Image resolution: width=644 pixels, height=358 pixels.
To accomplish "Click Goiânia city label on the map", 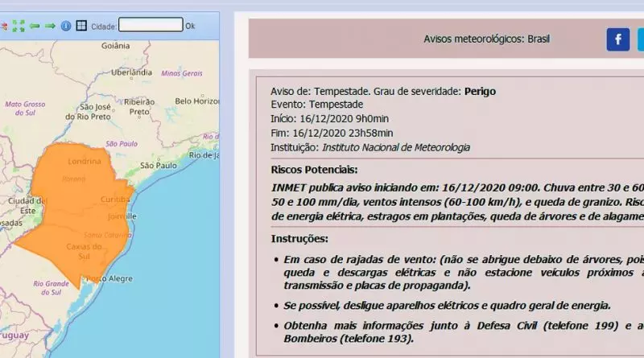I will pos(115,46).
